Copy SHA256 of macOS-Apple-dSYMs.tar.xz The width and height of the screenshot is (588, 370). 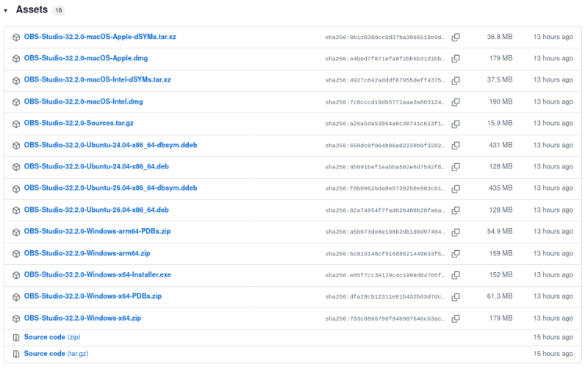coord(456,38)
